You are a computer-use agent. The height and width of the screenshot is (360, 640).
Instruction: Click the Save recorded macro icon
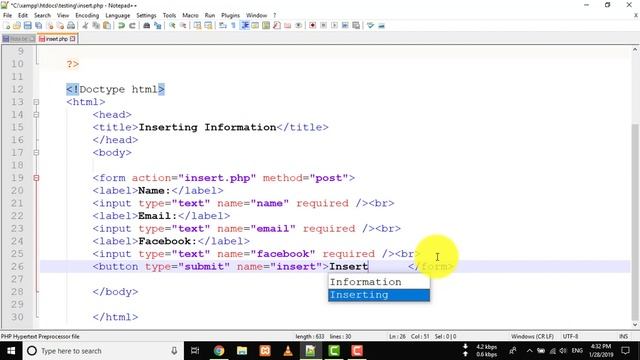(x=356, y=25)
